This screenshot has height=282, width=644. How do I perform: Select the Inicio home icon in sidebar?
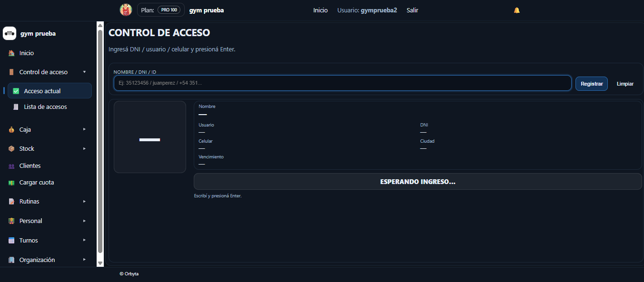pos(11,53)
